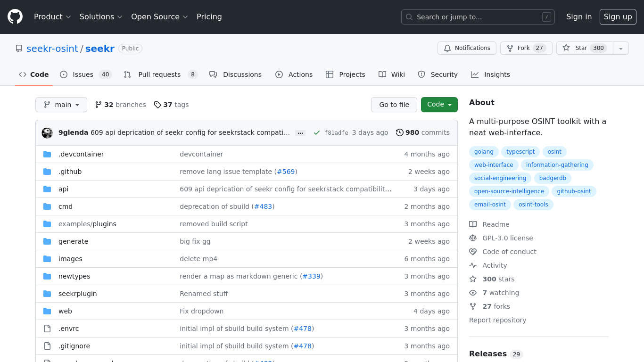Image resolution: width=644 pixels, height=362 pixels.
Task: Click the newtypes folder icon
Action: click(47, 276)
